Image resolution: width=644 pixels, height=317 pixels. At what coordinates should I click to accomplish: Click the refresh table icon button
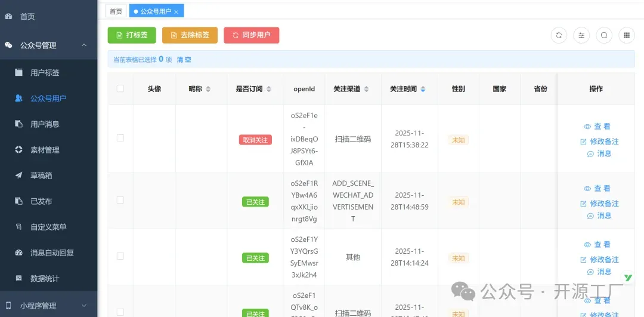coord(559,35)
